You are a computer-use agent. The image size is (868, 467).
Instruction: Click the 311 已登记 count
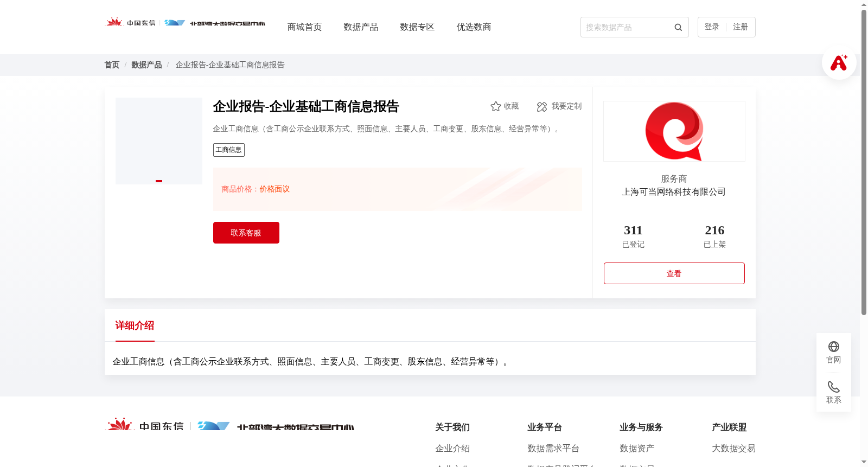pos(633,236)
